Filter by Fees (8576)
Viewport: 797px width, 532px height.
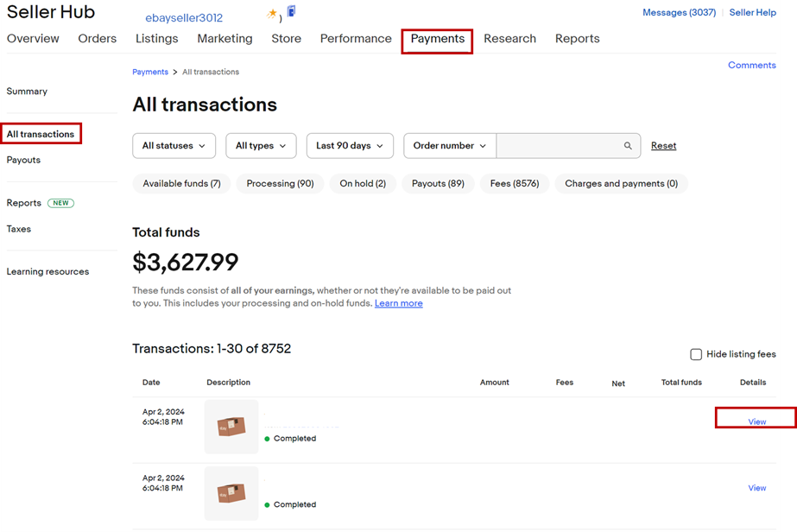click(x=515, y=184)
